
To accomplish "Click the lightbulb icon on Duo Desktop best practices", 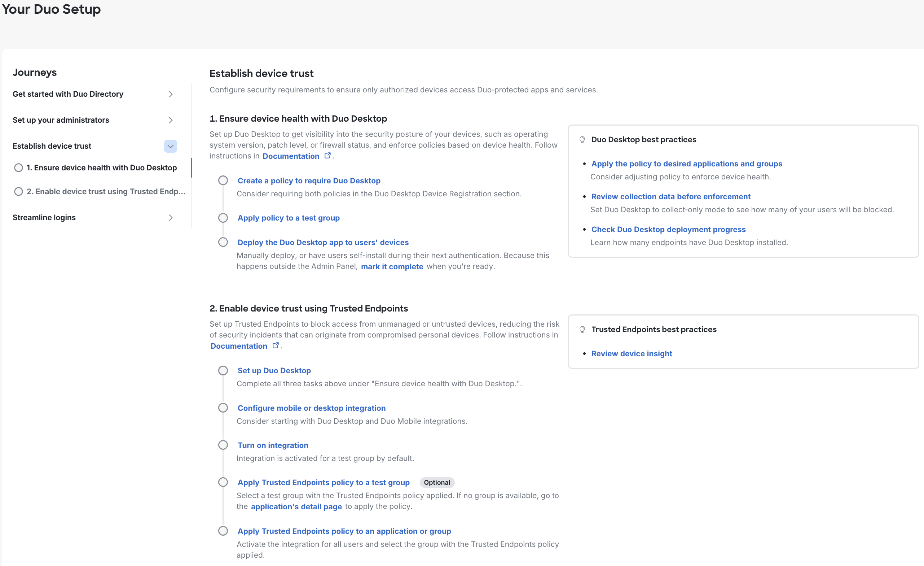I will point(582,139).
